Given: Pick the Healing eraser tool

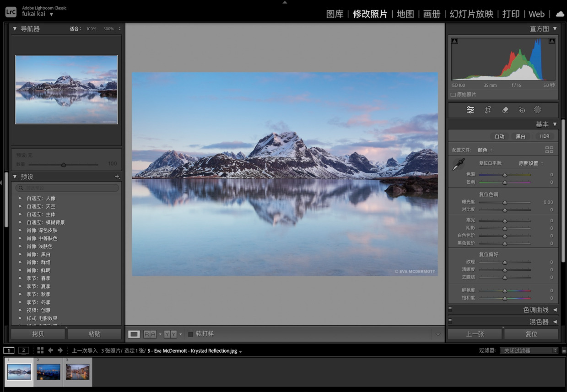Looking at the screenshot, I should point(505,110).
